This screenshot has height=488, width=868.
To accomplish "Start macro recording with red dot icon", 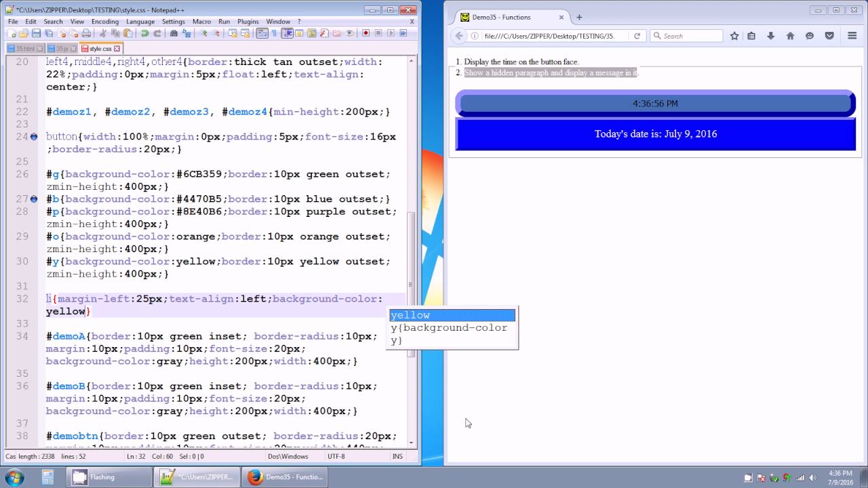I will coord(366,33).
